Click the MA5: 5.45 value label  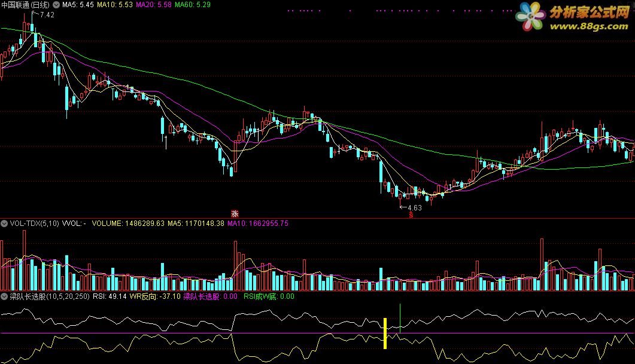[78, 5]
